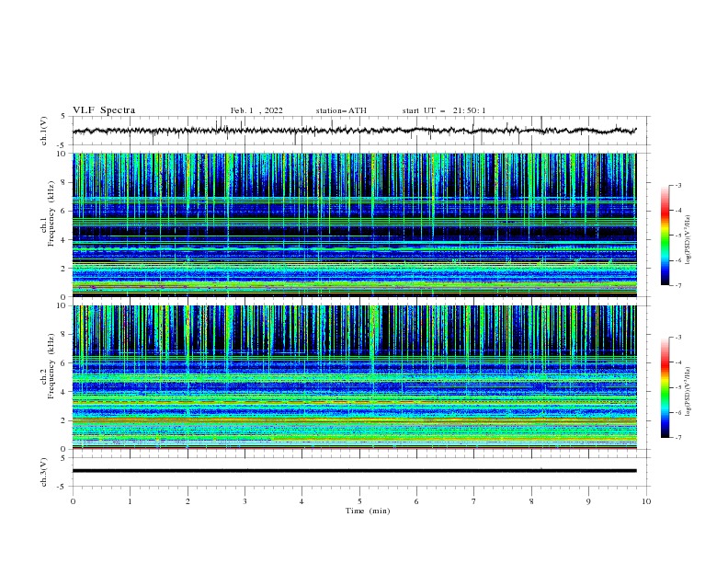Click time axis tick label '2'

[x=188, y=501]
